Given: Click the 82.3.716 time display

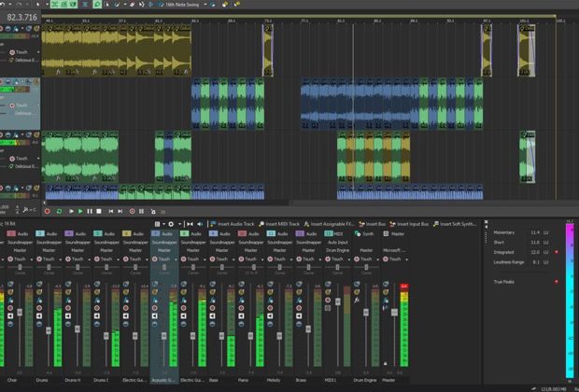Looking at the screenshot, I should point(22,17).
